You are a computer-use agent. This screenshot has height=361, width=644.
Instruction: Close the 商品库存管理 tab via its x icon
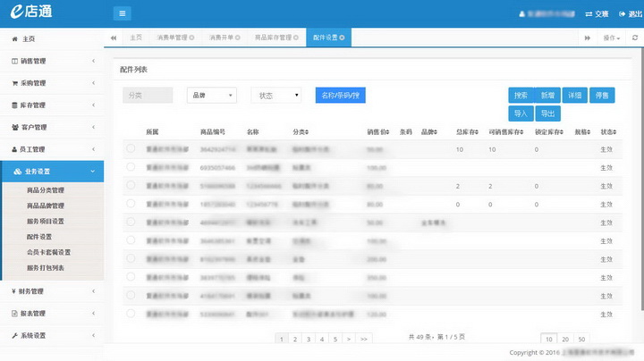296,38
